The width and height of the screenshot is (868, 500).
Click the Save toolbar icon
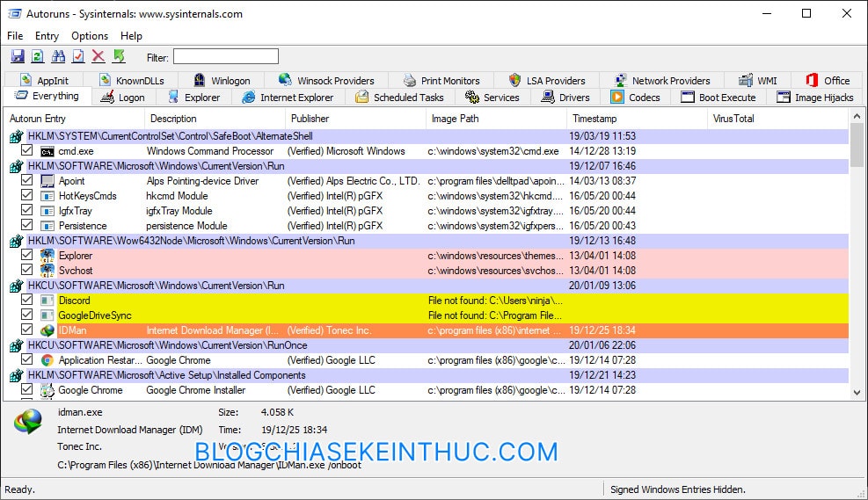pyautogui.click(x=18, y=56)
